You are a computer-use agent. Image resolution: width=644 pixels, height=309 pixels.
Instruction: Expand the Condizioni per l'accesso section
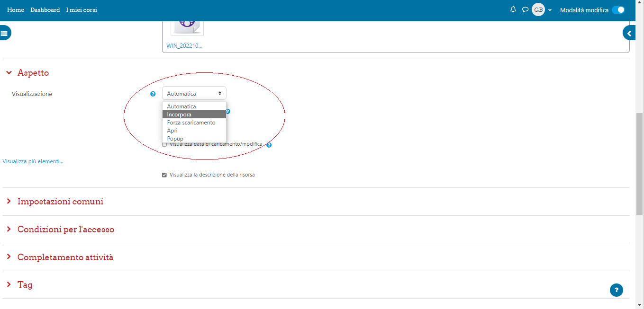tap(65, 230)
